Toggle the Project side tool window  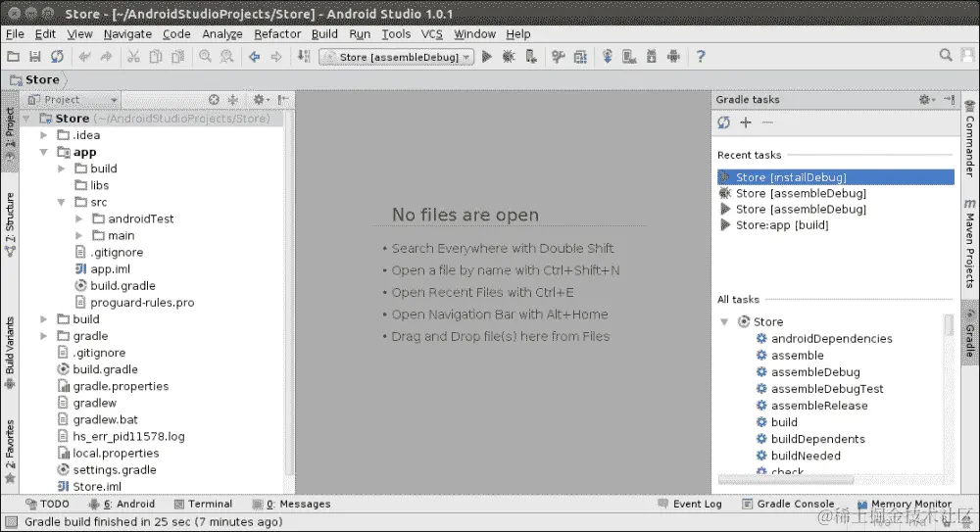pyautogui.click(x=10, y=133)
